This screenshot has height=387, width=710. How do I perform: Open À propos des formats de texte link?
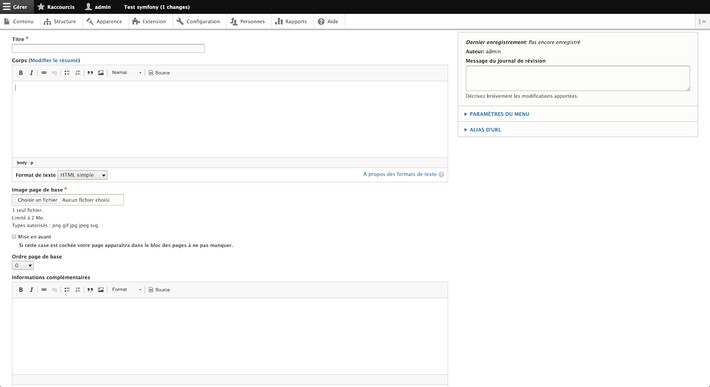point(400,174)
